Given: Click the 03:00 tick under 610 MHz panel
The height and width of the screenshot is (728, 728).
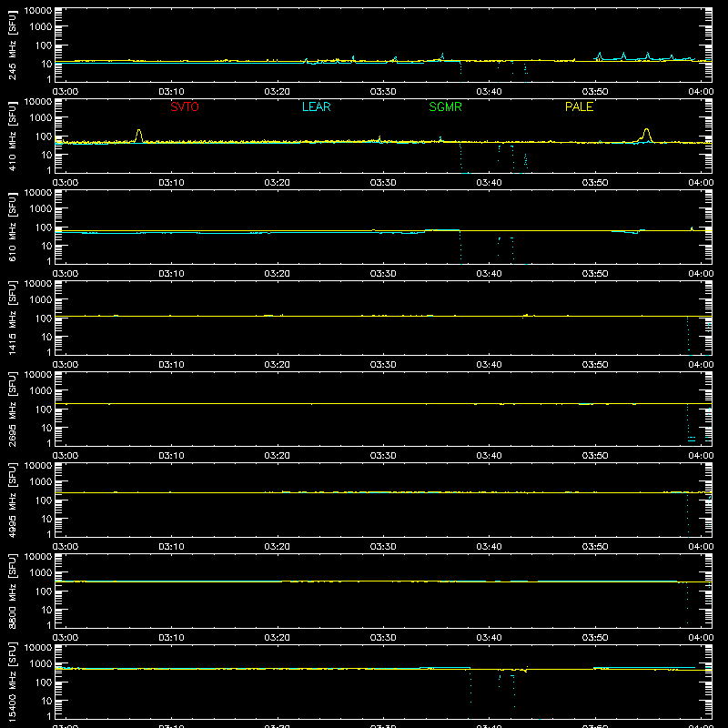Looking at the screenshot, I should coord(66,274).
